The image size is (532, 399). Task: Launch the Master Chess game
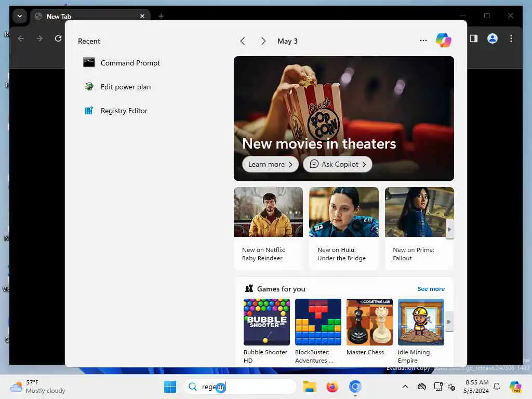(369, 328)
